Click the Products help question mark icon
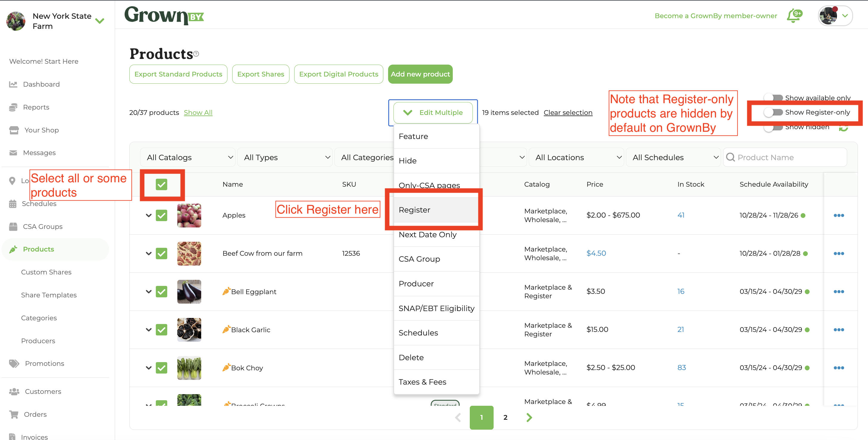Viewport: 868px width, 440px height. tap(196, 54)
